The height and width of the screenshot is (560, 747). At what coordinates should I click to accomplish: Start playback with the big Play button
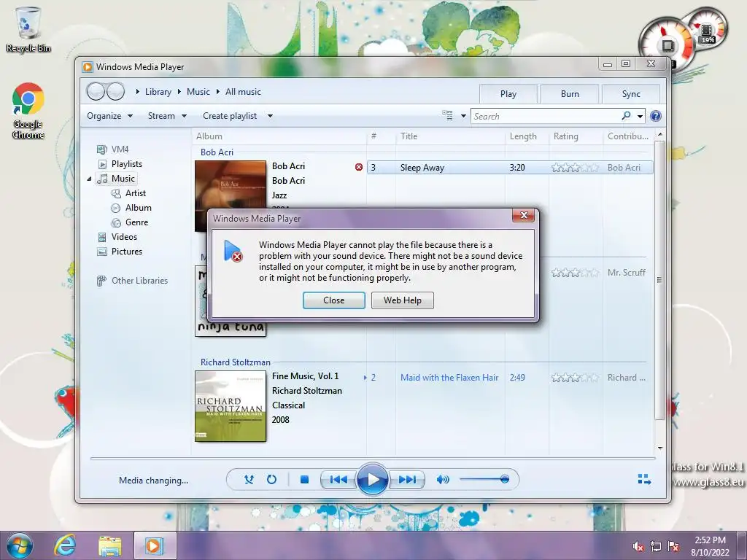tap(373, 480)
